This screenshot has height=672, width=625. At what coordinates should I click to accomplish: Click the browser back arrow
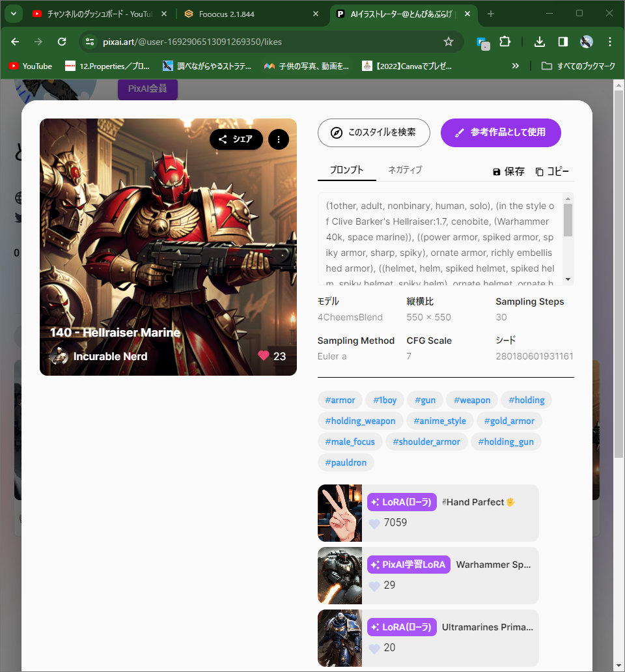pyautogui.click(x=15, y=42)
